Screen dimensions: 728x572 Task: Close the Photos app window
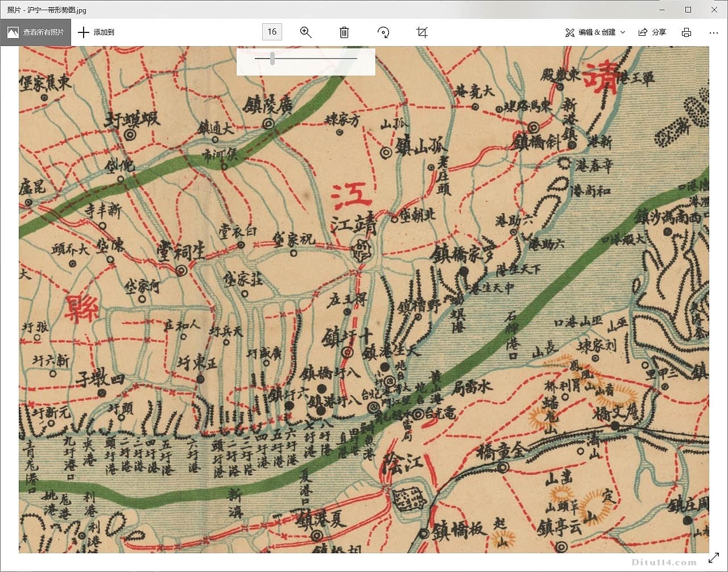click(715, 10)
